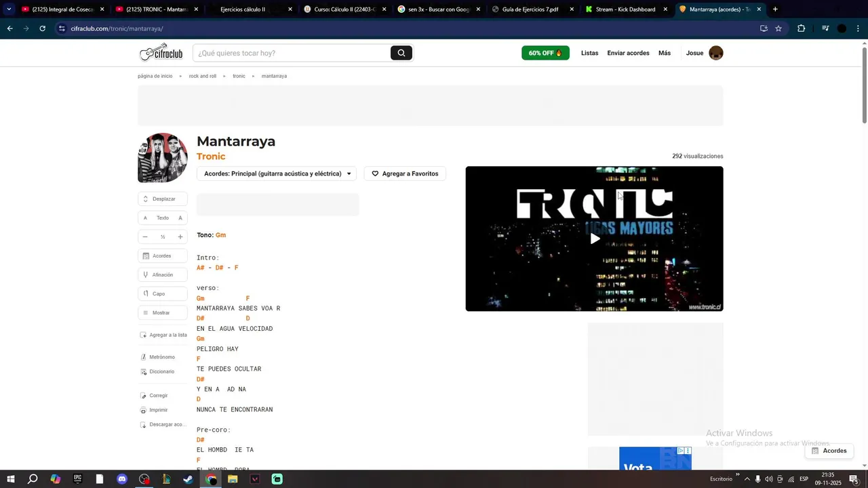Screen dimensions: 868x488
Task: Open the Chrome three-dot menu
Action: click(859, 28)
